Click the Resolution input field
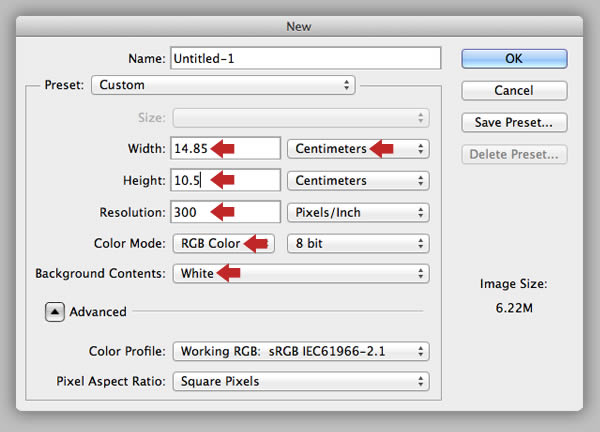This screenshot has height=432, width=600. point(225,212)
